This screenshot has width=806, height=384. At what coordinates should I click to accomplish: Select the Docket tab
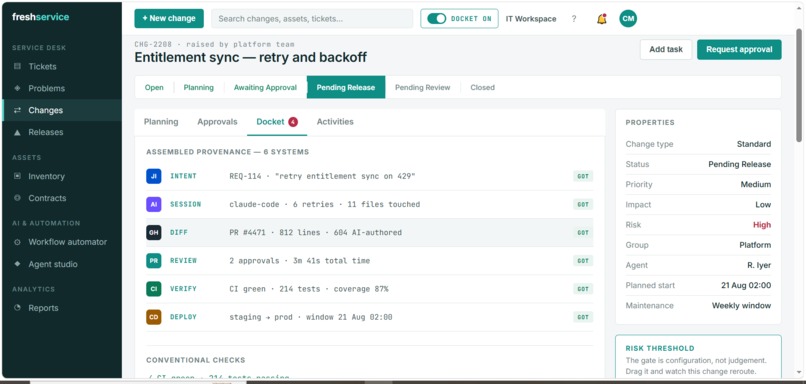277,122
